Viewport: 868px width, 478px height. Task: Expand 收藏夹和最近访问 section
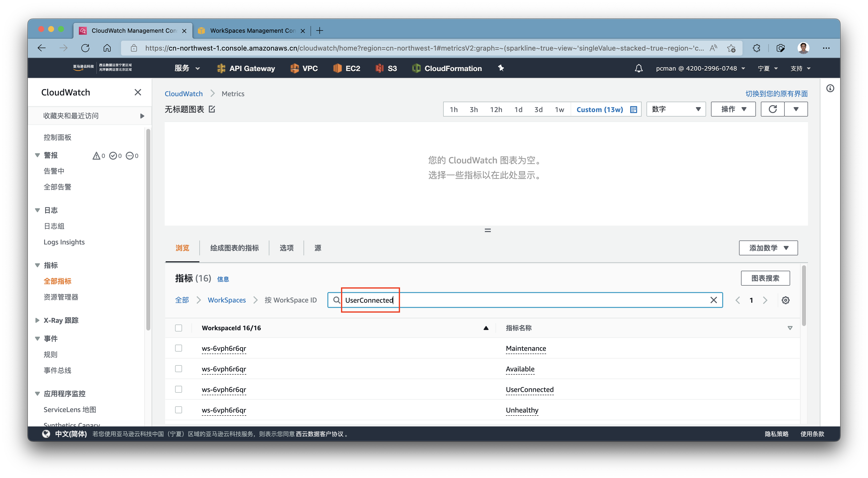(x=90, y=116)
